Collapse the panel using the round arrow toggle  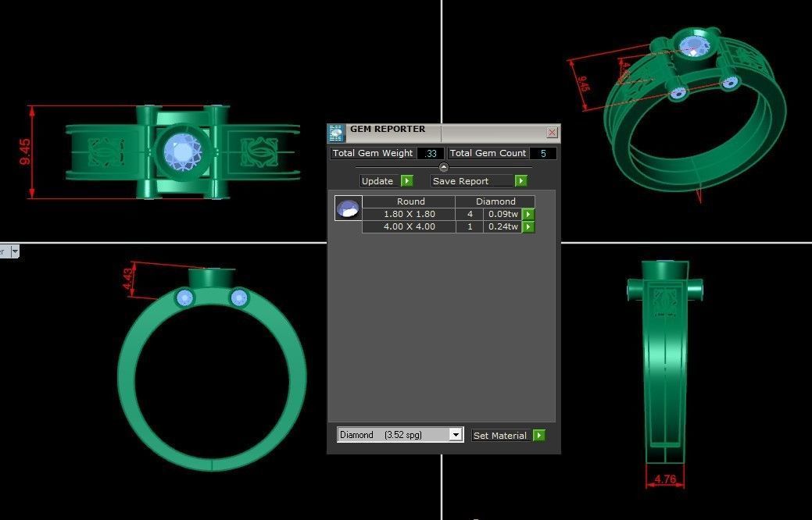[x=443, y=167]
